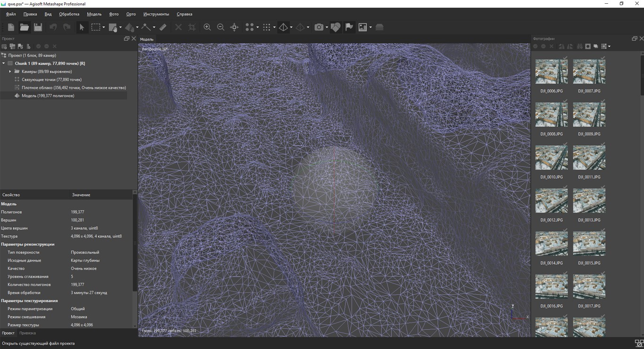Click the zoom in magnifier
This screenshot has height=349, width=644.
207,27
